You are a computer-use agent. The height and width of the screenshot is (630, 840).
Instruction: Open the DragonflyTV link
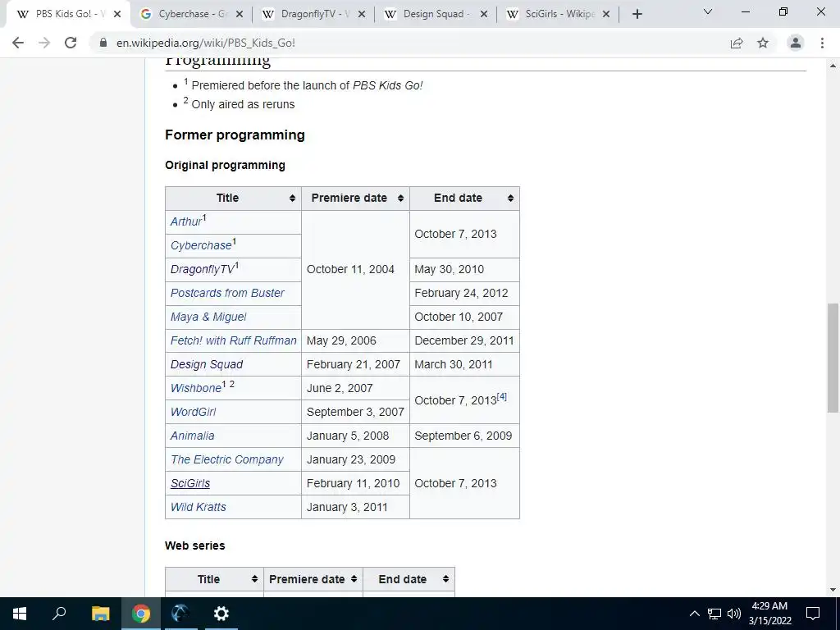click(x=203, y=269)
